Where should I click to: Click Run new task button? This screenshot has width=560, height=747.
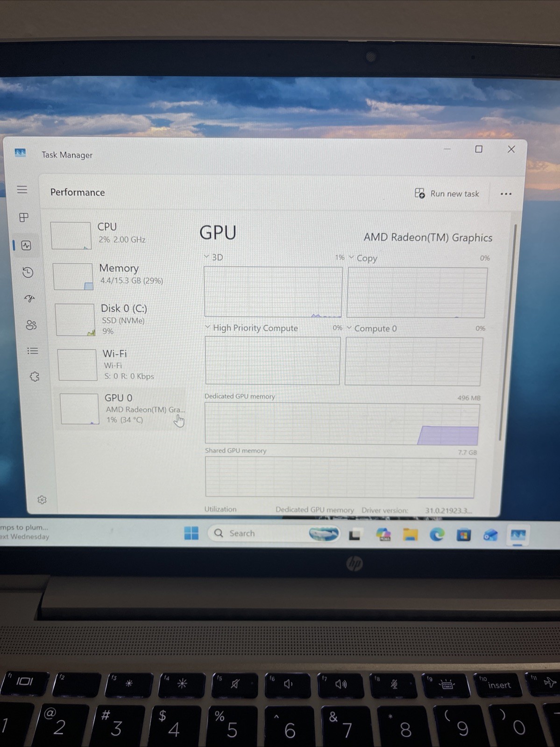click(447, 193)
